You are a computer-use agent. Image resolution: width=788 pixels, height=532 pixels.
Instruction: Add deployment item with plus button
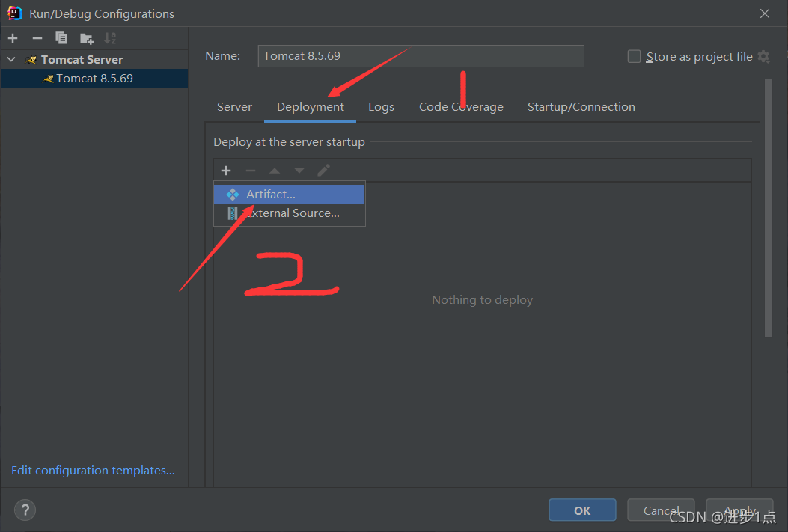tap(226, 171)
